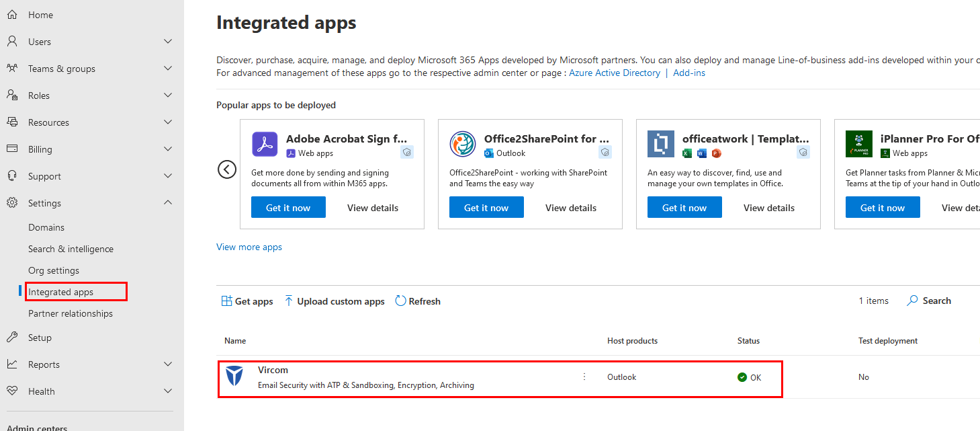Screen dimensions: 980x431
Task: View details of Office2SharePoint
Action: pos(571,208)
